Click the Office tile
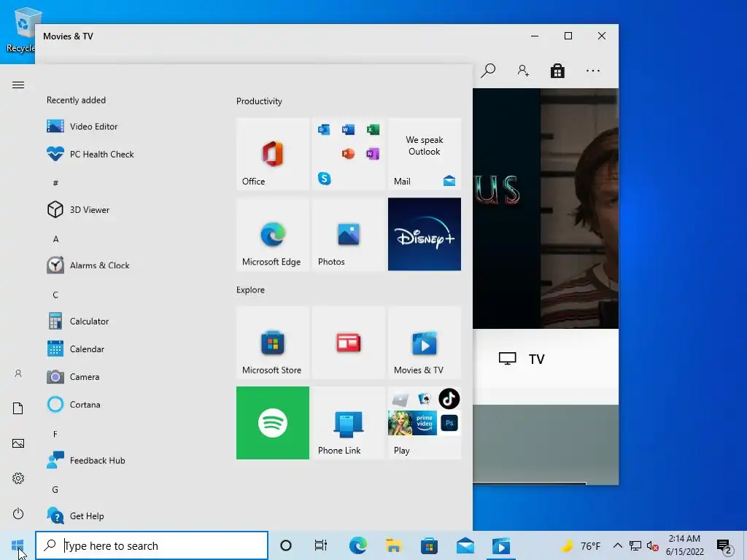 coord(273,154)
